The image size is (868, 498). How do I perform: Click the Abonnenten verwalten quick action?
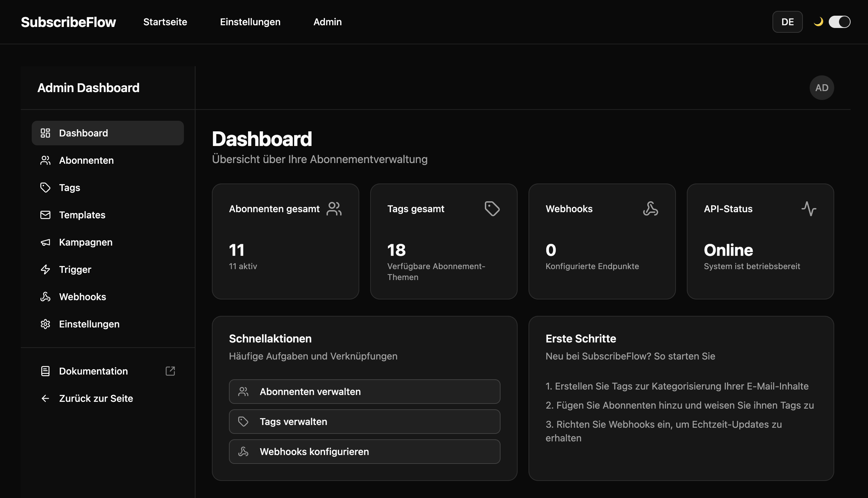(364, 391)
